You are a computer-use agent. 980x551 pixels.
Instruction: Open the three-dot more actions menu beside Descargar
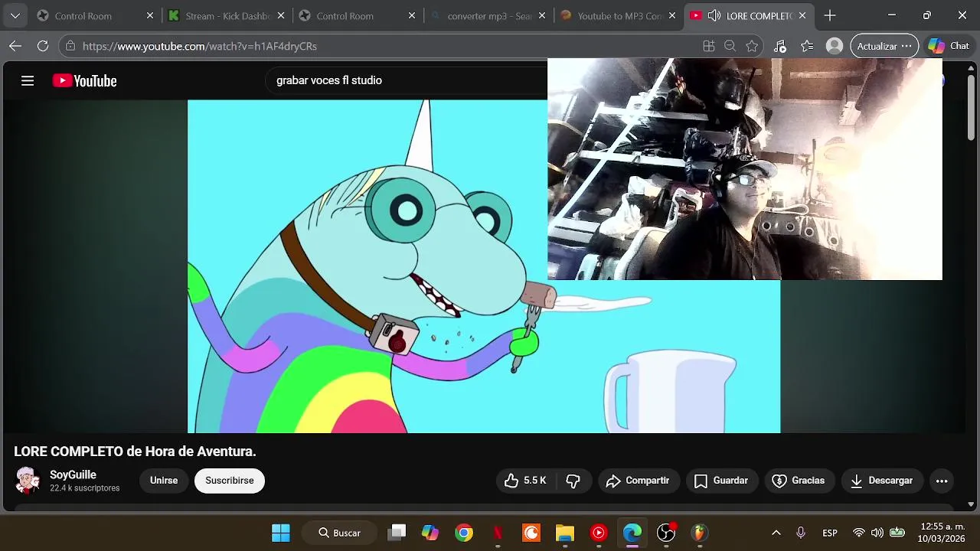942,481
